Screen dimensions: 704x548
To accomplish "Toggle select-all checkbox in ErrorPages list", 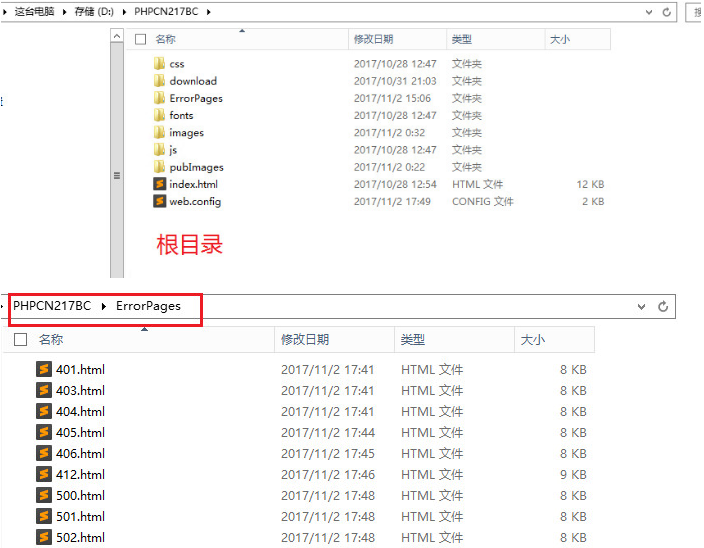I will coord(21,340).
